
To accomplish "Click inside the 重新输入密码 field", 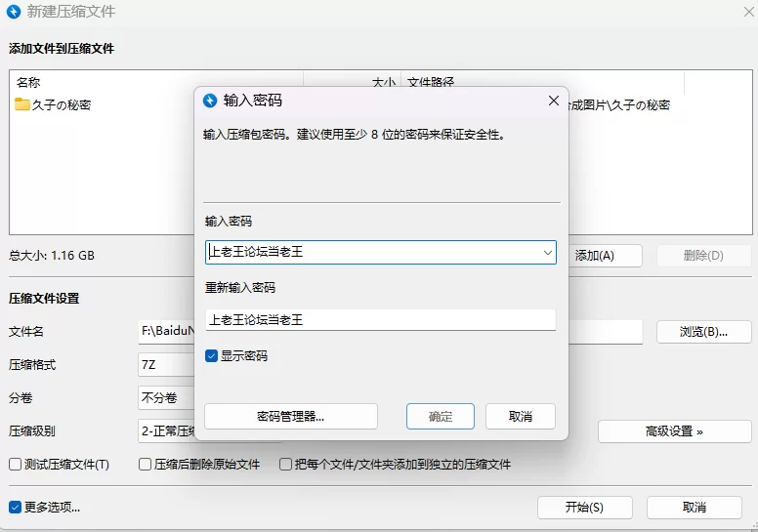I will tap(380, 319).
